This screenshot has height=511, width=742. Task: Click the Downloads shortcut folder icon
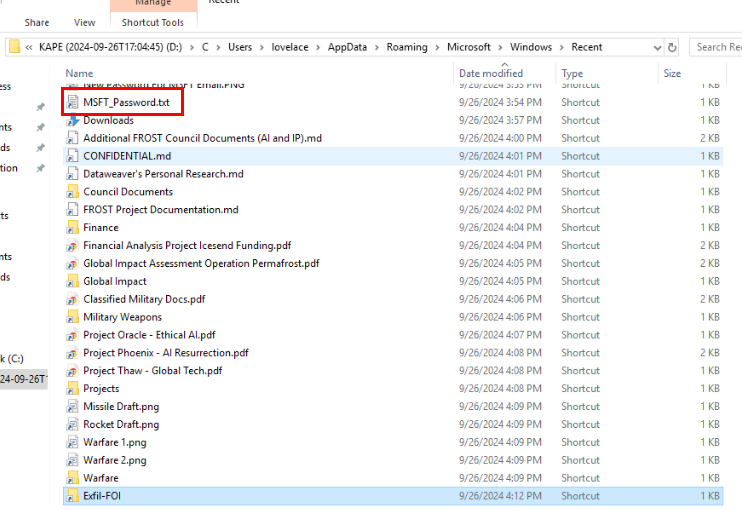72,120
